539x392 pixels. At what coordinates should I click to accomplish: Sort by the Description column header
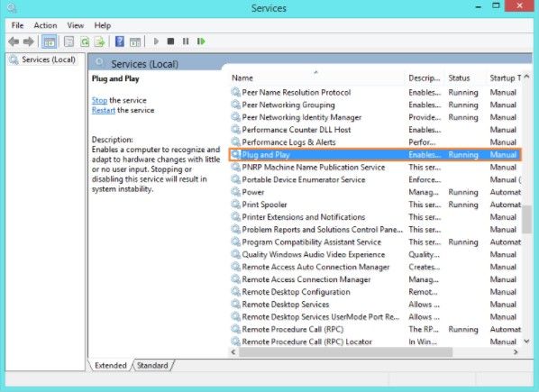tap(425, 78)
